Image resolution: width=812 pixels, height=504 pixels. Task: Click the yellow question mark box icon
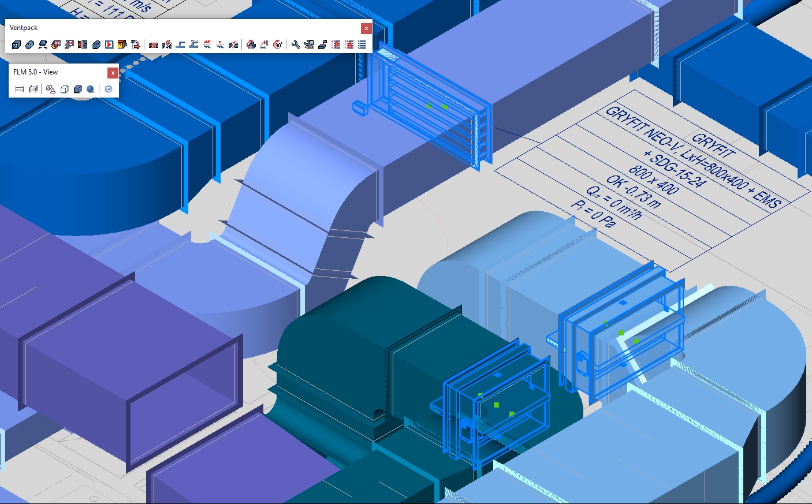coord(122,44)
